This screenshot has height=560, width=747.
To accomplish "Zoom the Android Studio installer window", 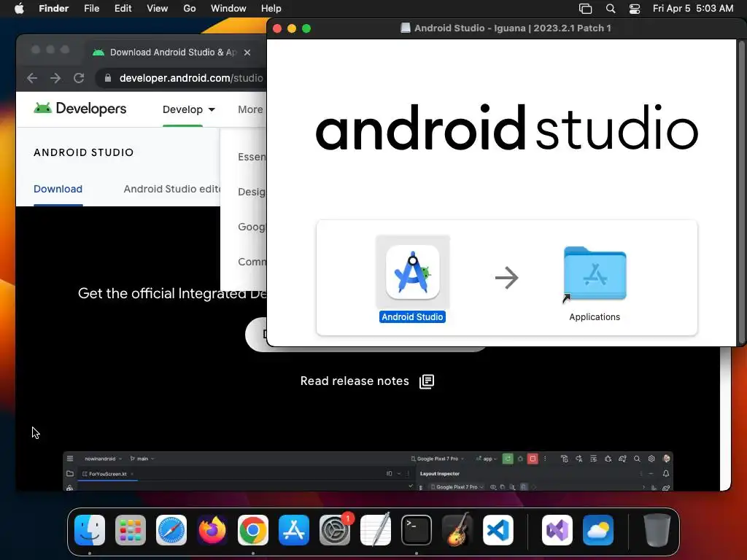I will [306, 28].
